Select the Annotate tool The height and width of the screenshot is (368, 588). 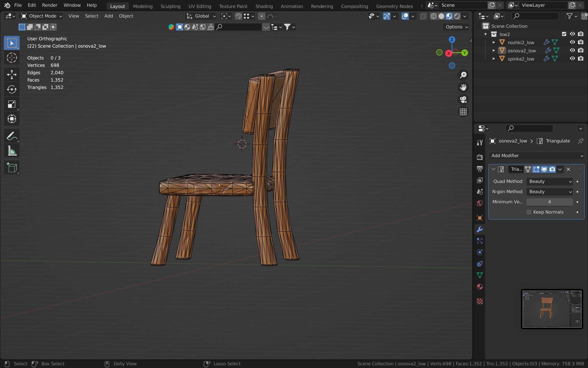(x=12, y=136)
